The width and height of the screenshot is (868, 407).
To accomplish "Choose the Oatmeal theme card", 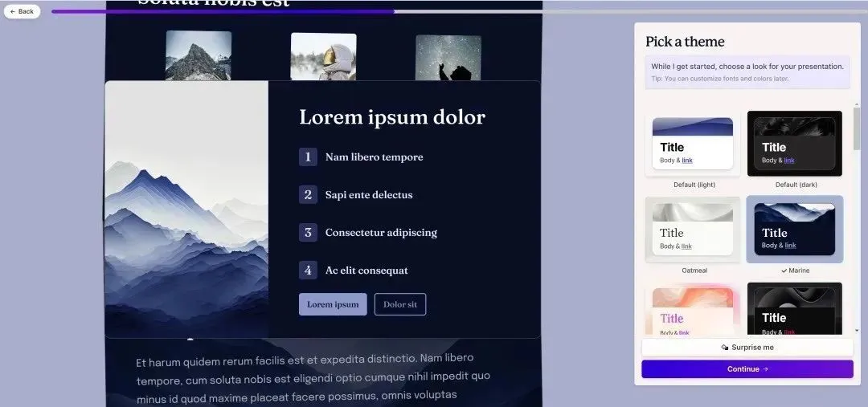I will [x=693, y=230].
